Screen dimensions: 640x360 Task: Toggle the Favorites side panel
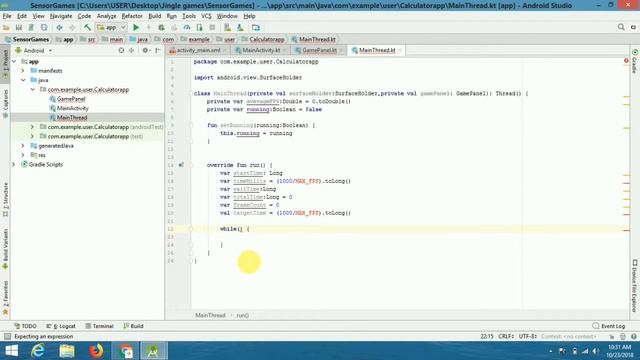point(5,298)
